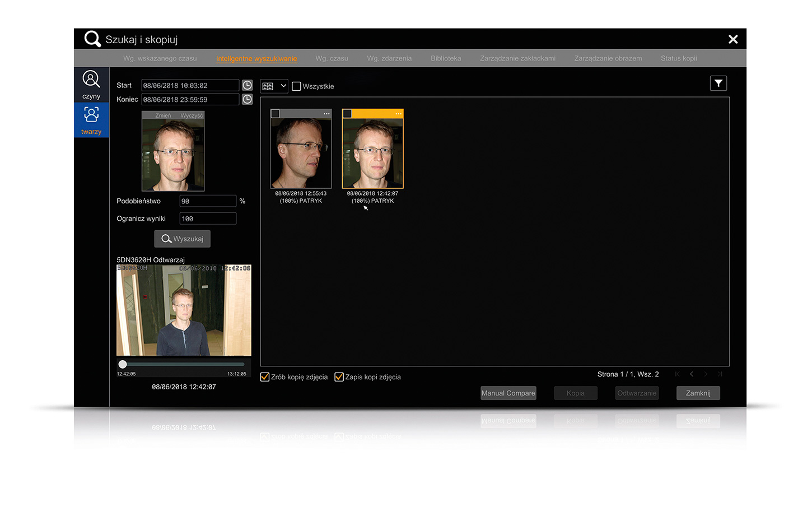Close the Szukaj i skopiuj window
Screen dimensions: 812x507
(733, 39)
